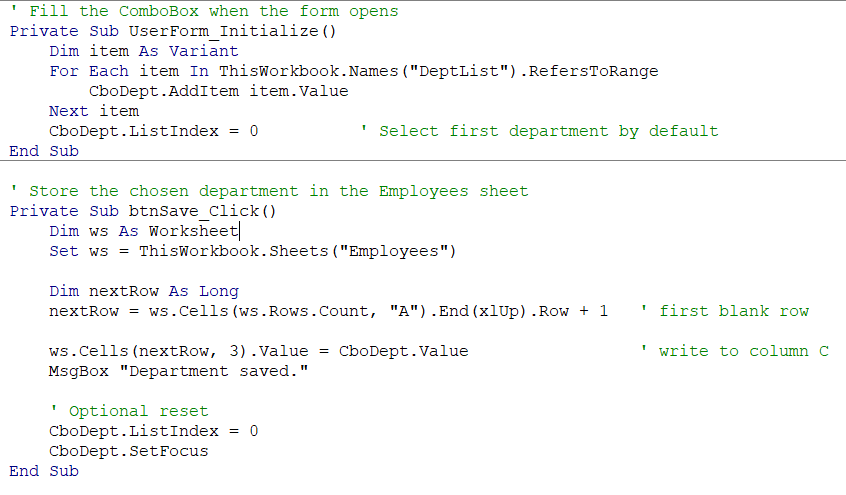This screenshot has height=495, width=846.
Task: Click "CboDept.ListIndex = 0" in btnSave_Click
Action: pos(154,431)
